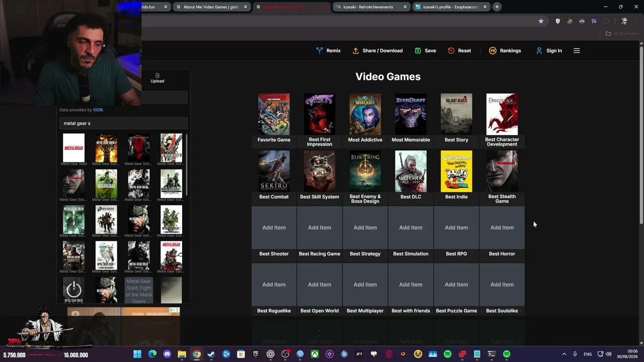
Task: Launch Epic Games from the taskbar
Action: (256, 354)
